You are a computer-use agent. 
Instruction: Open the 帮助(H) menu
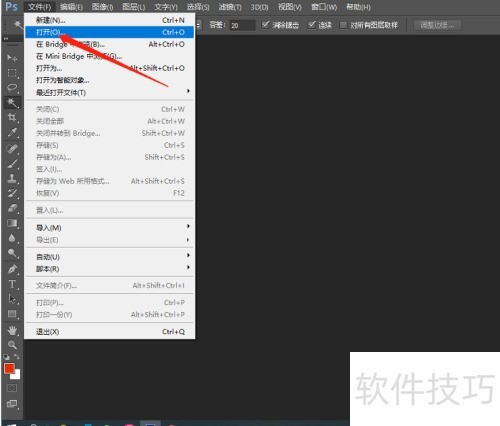click(358, 7)
